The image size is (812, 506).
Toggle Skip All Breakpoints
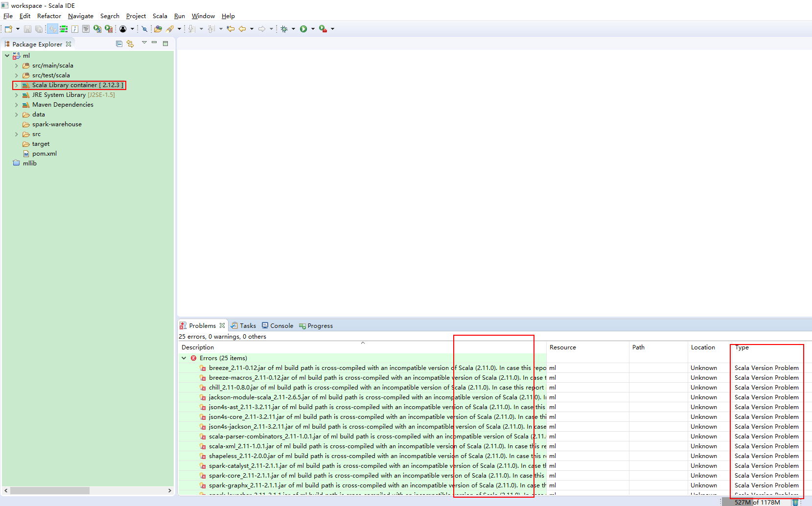pyautogui.click(x=144, y=29)
